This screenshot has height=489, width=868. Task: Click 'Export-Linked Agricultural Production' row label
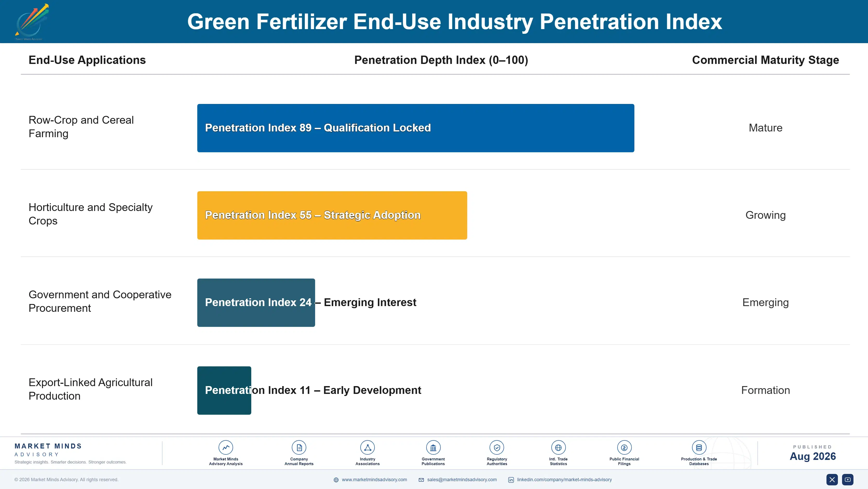pos(91,389)
